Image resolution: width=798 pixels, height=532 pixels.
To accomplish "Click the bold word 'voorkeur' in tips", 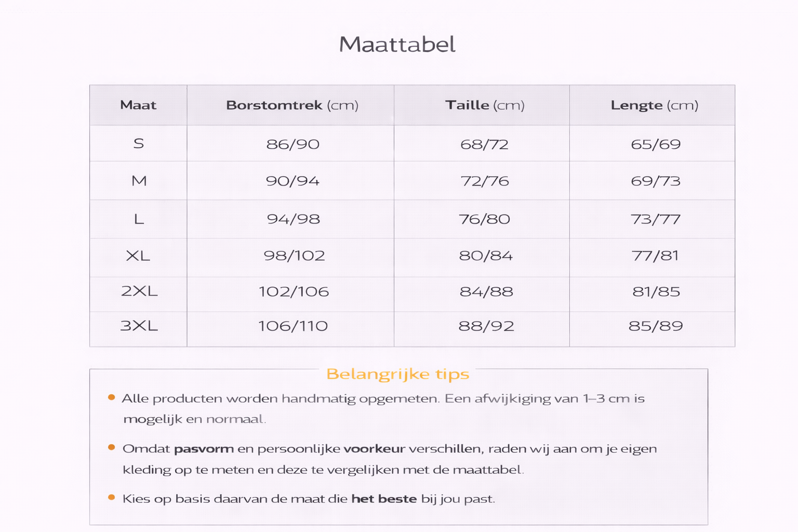I will [374, 449].
